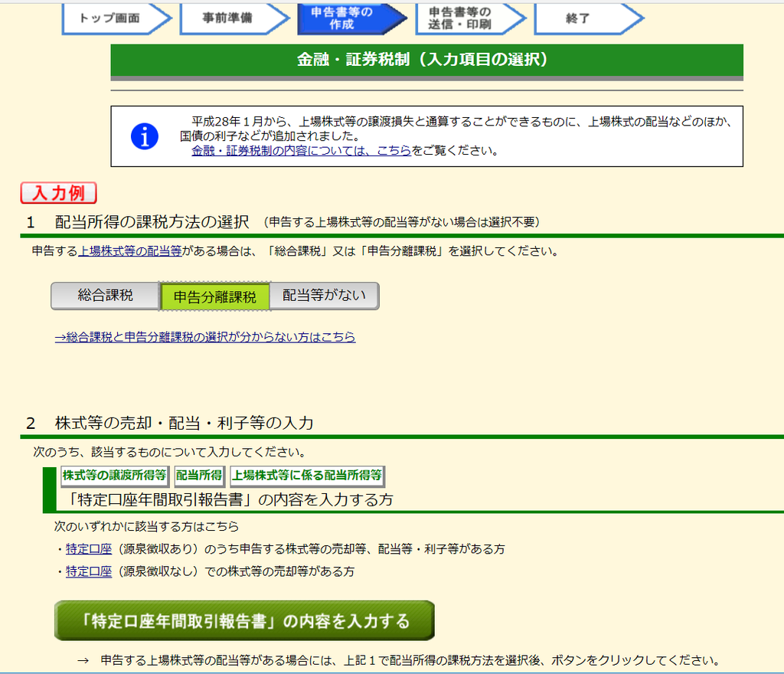Click the 終了 step arrow
This screenshot has height=674, width=784.
tap(579, 18)
